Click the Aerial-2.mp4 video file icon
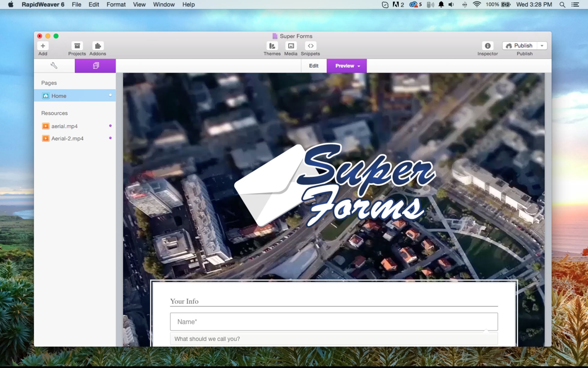 (x=46, y=138)
